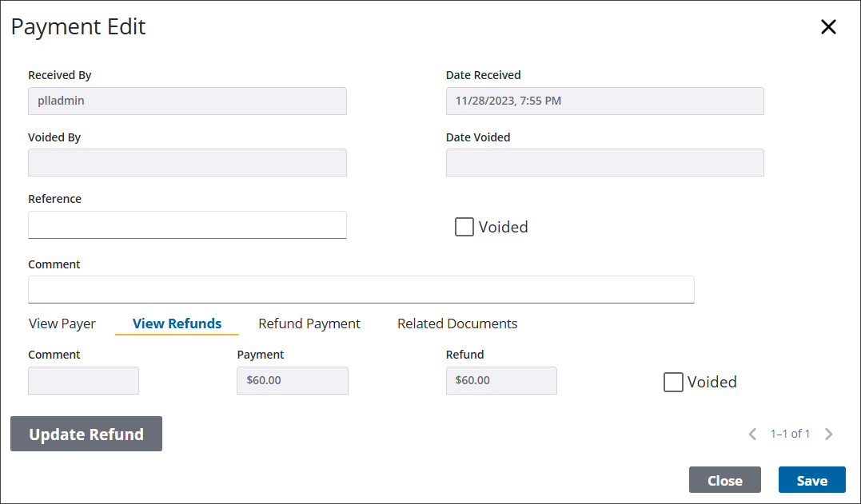Click the Date Received field
Viewport: 861px width, 504px height.
604,101
